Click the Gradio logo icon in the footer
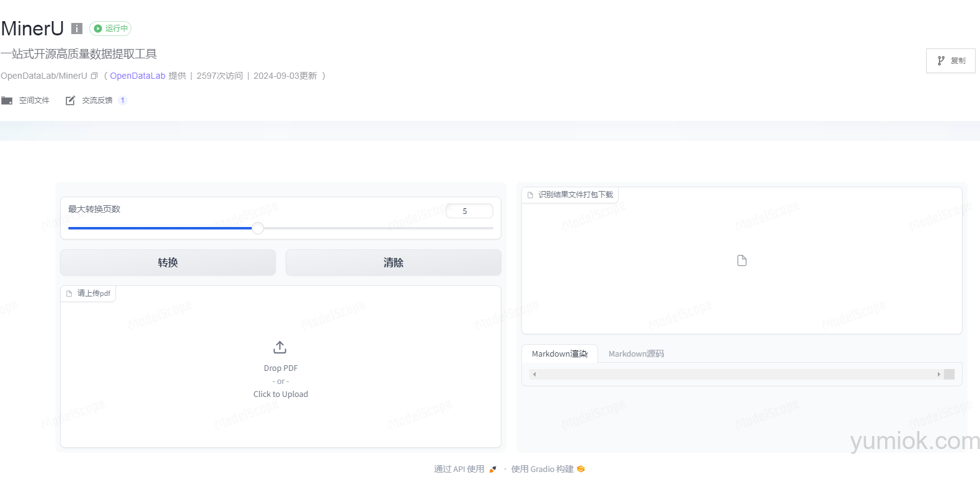The height and width of the screenshot is (485, 980). (x=581, y=469)
